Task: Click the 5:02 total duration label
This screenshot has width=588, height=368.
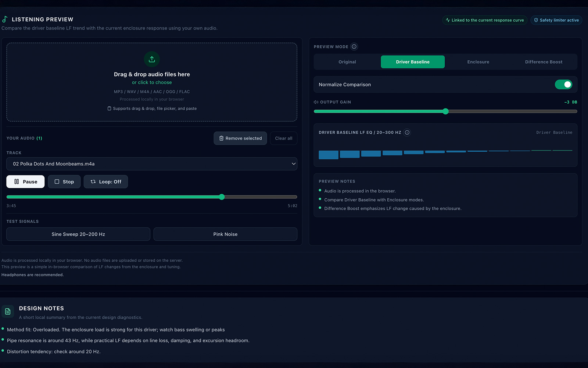Action: click(x=293, y=206)
